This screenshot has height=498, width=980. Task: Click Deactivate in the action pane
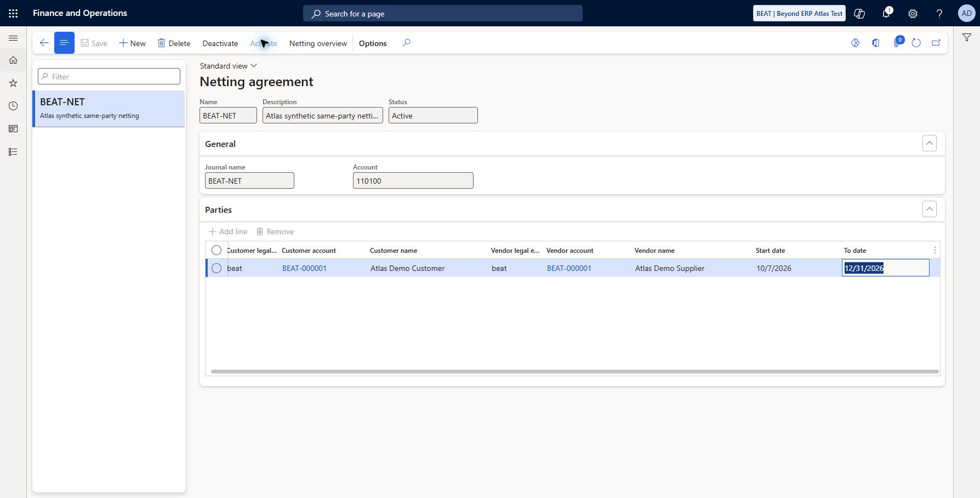[220, 43]
